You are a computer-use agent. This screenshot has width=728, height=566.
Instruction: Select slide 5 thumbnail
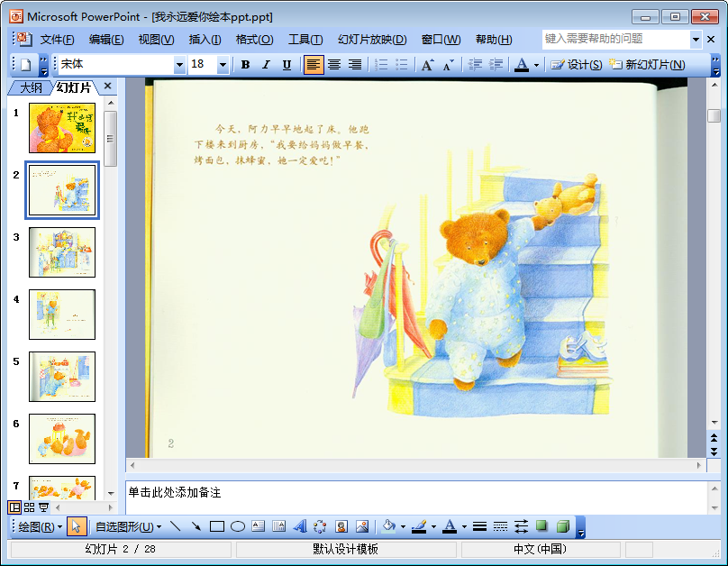point(62,377)
